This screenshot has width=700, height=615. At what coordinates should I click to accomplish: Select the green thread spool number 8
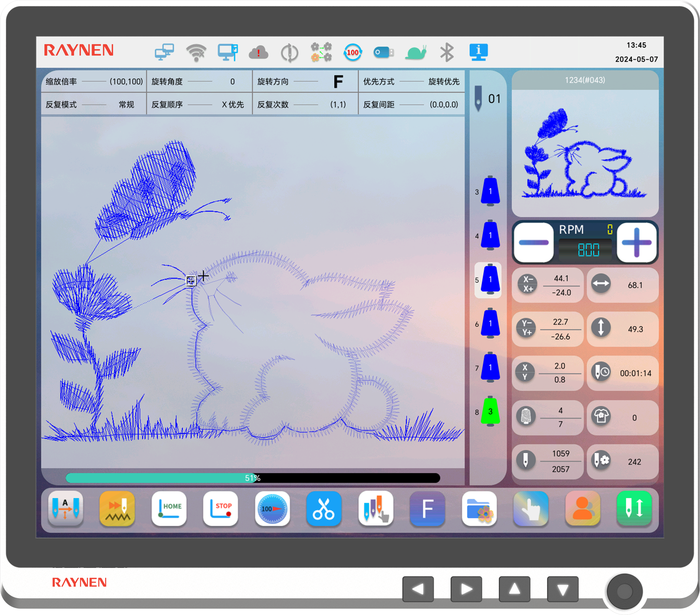pos(490,412)
